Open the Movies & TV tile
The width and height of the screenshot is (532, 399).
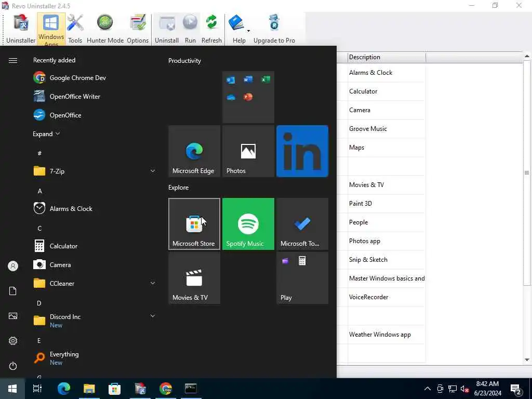point(194,278)
